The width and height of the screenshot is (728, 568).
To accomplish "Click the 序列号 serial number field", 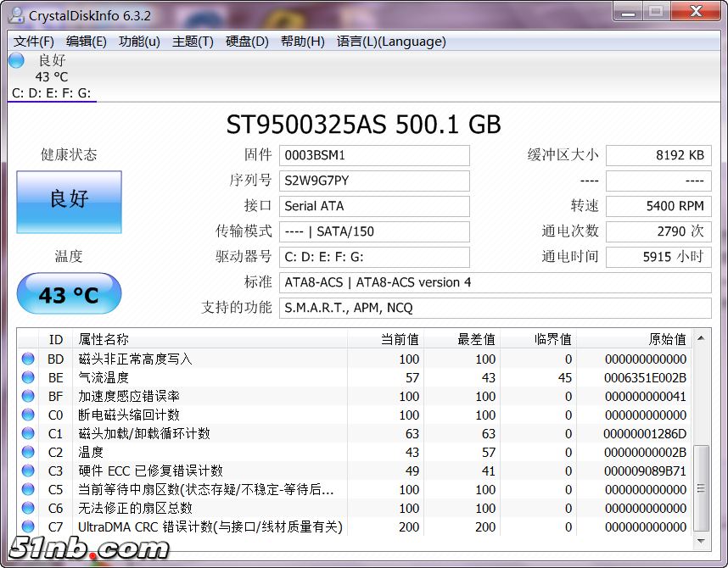I will pyautogui.click(x=376, y=181).
